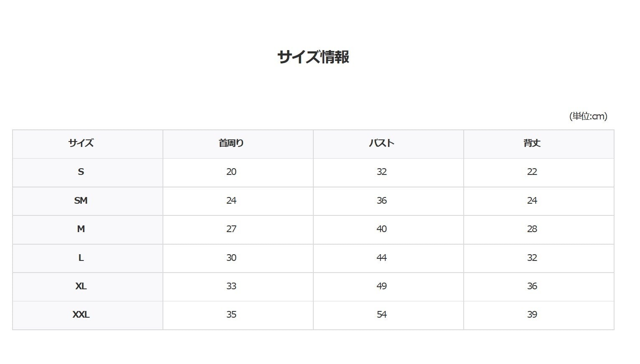The image size is (640, 364).
Task: Click the バスト column header
Action: pyautogui.click(x=381, y=143)
